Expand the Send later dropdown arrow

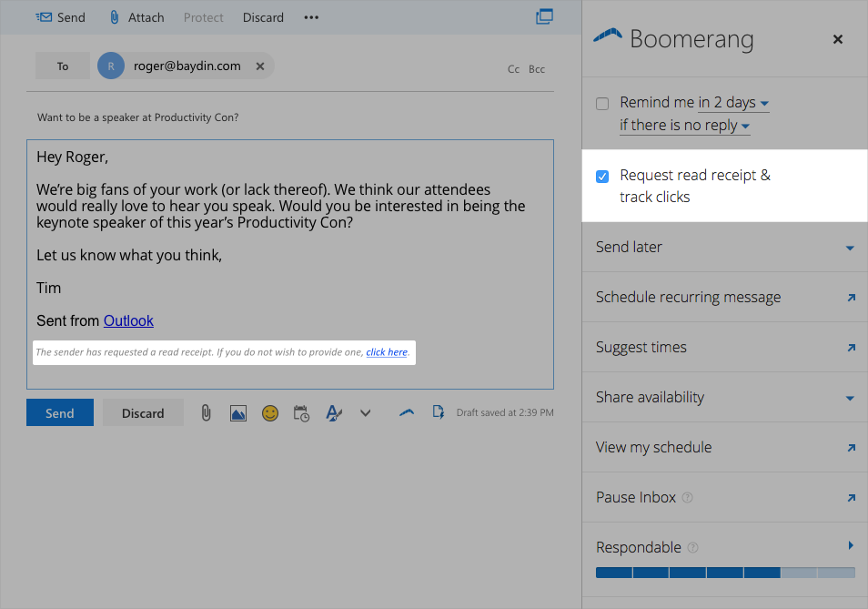[850, 248]
